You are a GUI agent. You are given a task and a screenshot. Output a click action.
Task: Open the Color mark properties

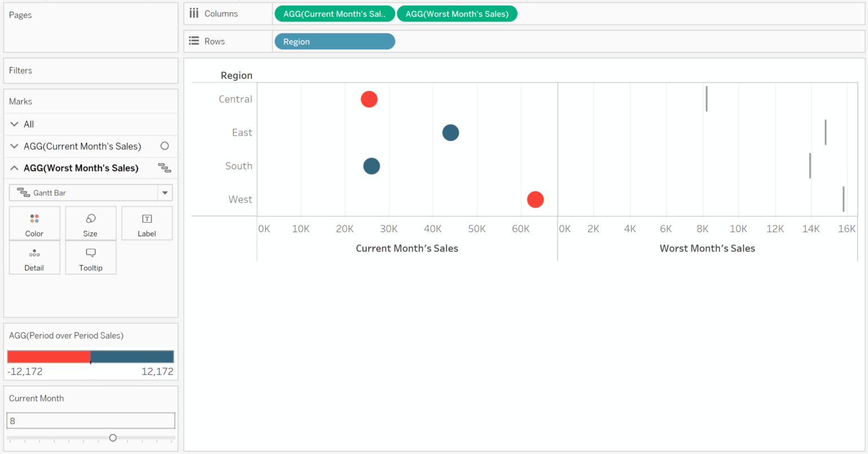point(34,223)
